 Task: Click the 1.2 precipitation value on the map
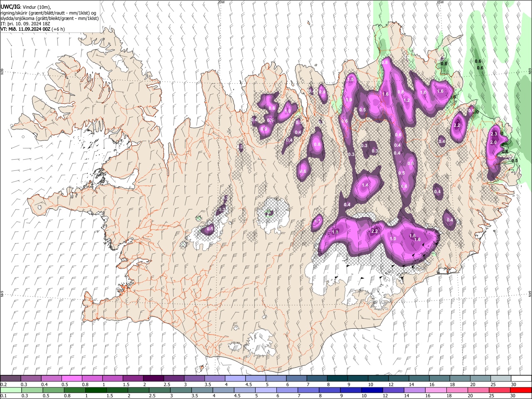(407, 100)
